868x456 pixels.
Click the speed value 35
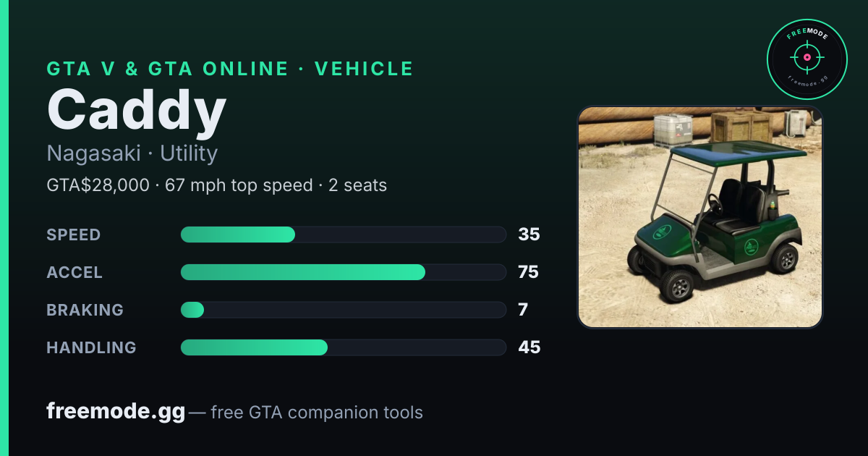pyautogui.click(x=529, y=235)
